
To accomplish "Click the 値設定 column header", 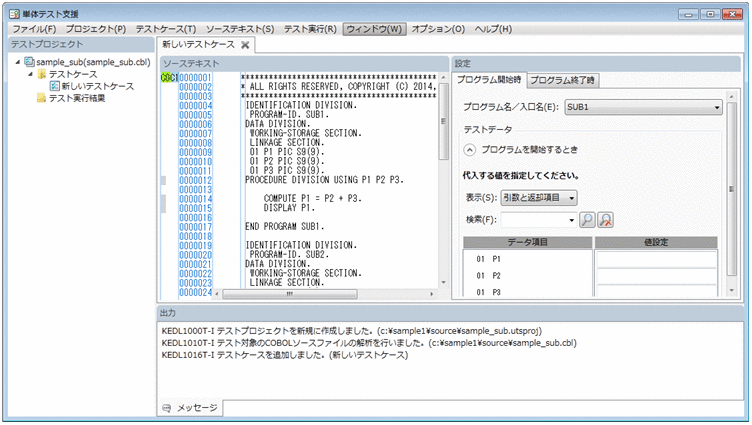I will pyautogui.click(x=656, y=242).
